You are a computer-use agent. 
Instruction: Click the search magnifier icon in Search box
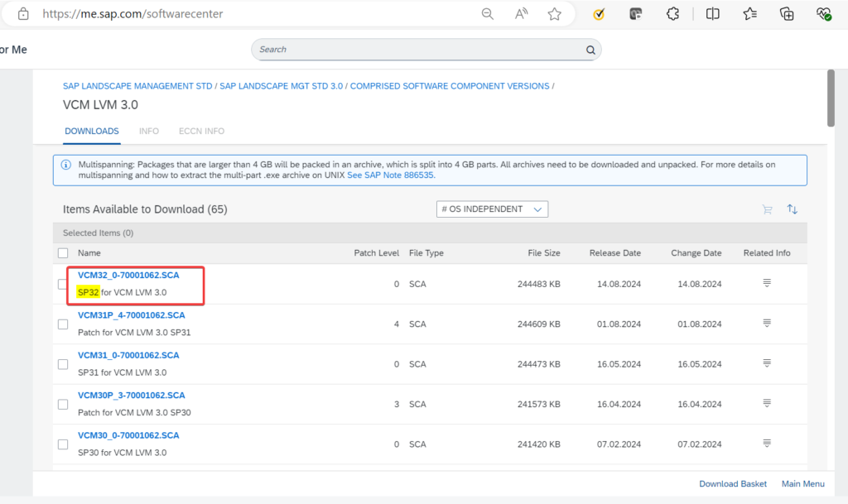click(x=590, y=50)
